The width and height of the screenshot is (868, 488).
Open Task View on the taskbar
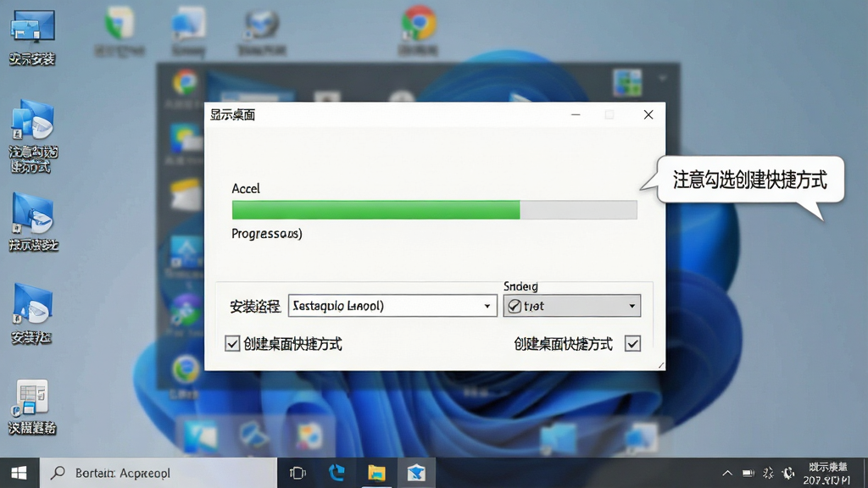point(298,473)
